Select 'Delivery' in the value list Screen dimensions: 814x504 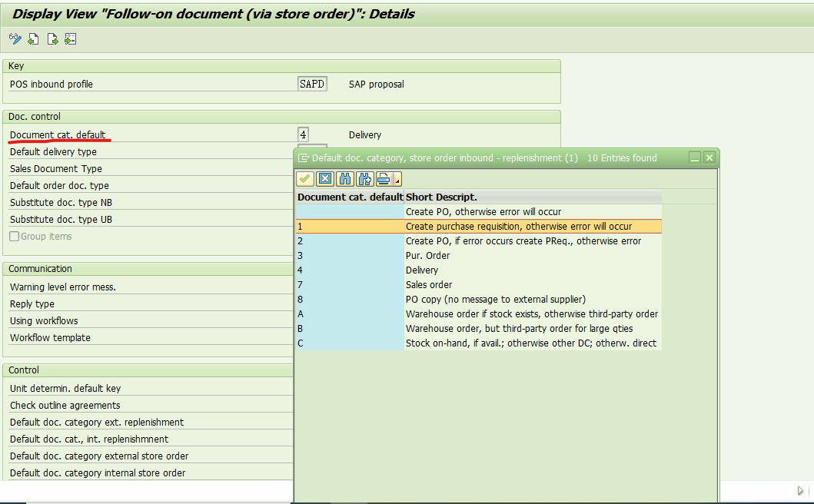[479, 270]
